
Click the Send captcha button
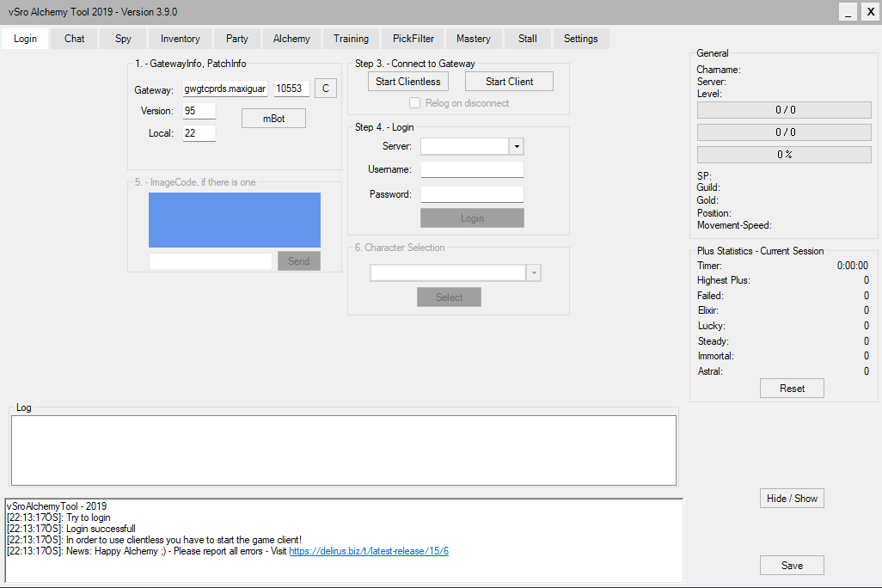click(x=298, y=261)
